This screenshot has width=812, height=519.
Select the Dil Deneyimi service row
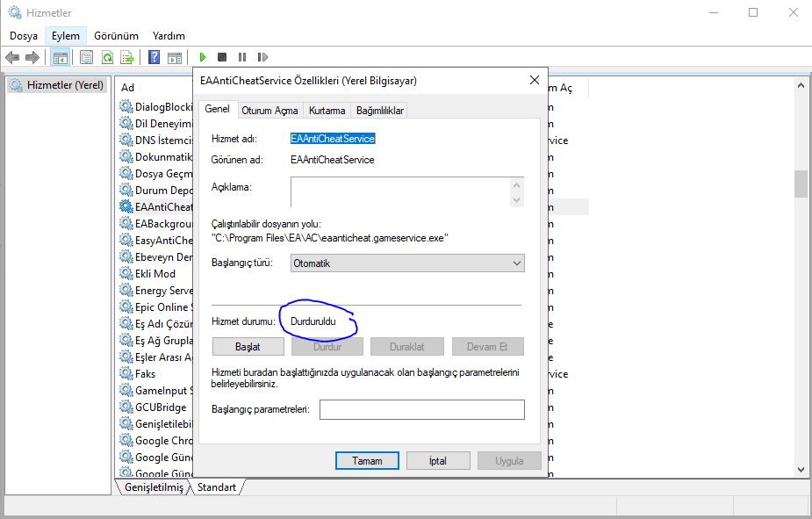[156, 123]
